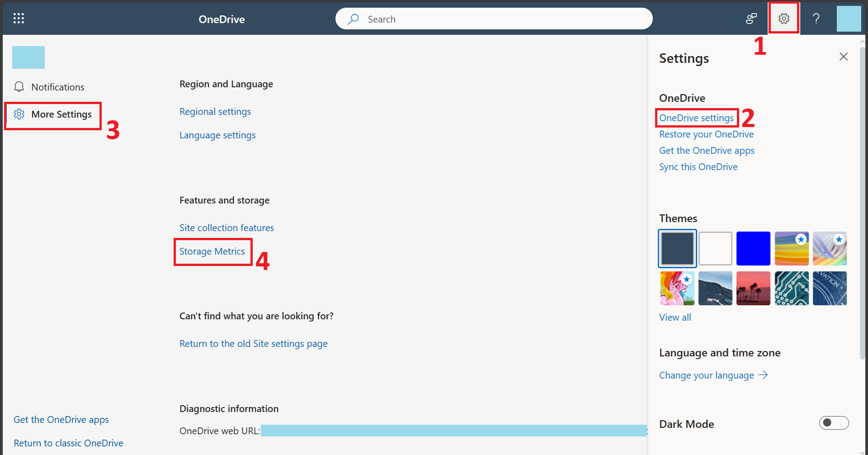The height and width of the screenshot is (455, 868).
Task: Select the blue blueprint theme thumbnail
Action: (830, 289)
